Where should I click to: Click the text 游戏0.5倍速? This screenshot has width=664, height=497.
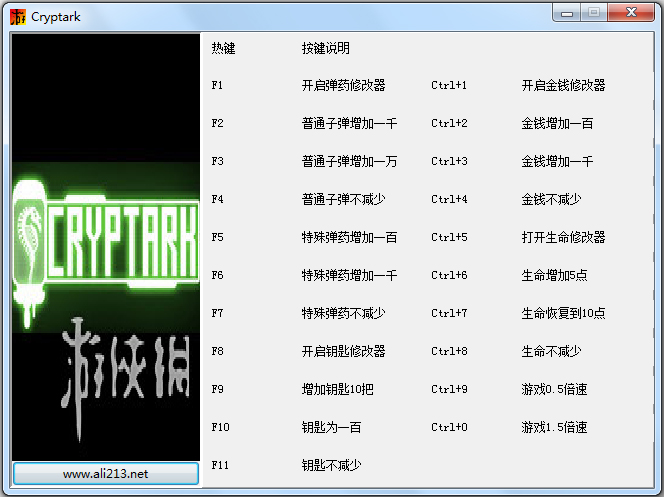(x=554, y=389)
